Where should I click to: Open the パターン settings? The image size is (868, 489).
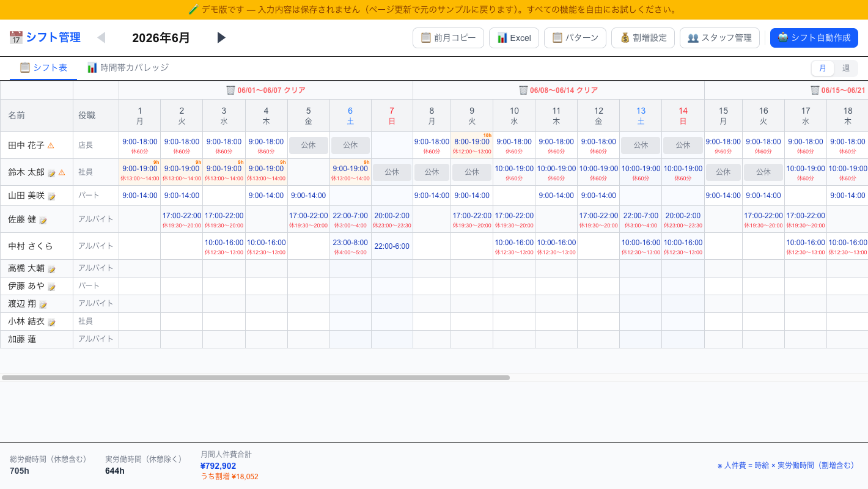[575, 38]
